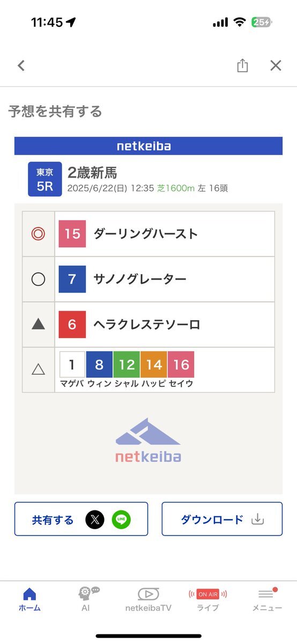Share the prediction via the X icon
297x644 pixels.
95,519
